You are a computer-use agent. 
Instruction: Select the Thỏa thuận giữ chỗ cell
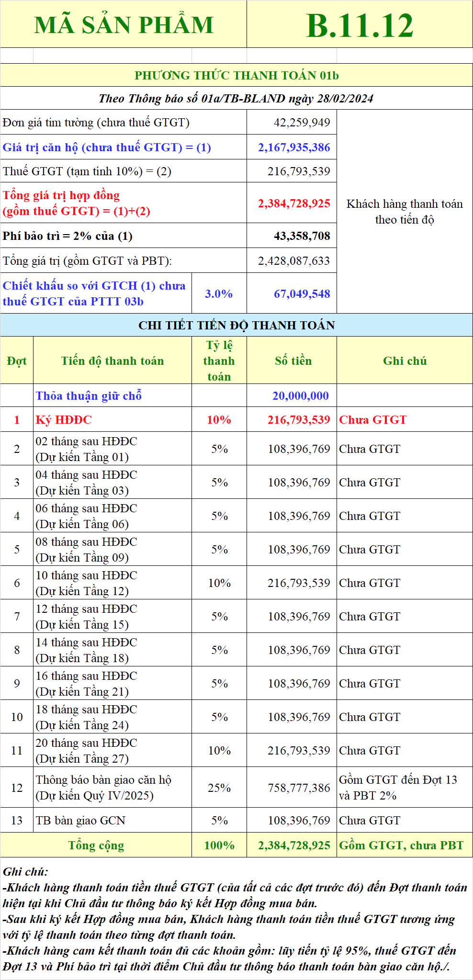click(x=89, y=396)
